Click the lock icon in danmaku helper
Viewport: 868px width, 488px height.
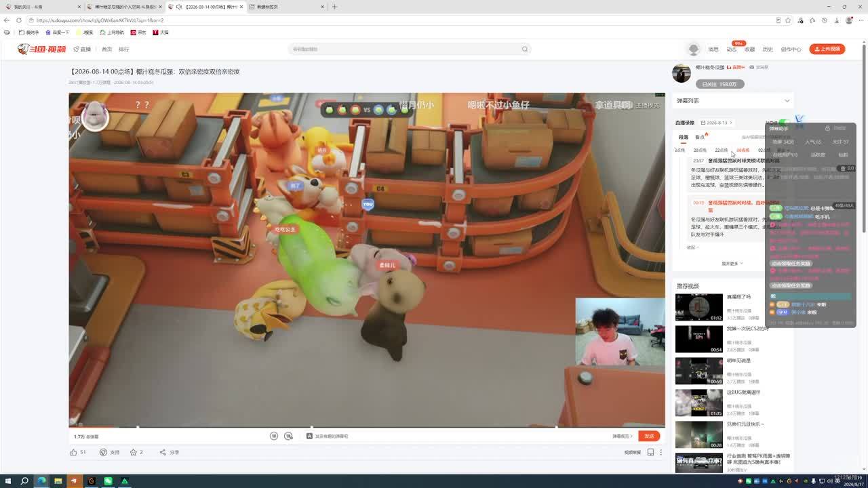(x=827, y=128)
